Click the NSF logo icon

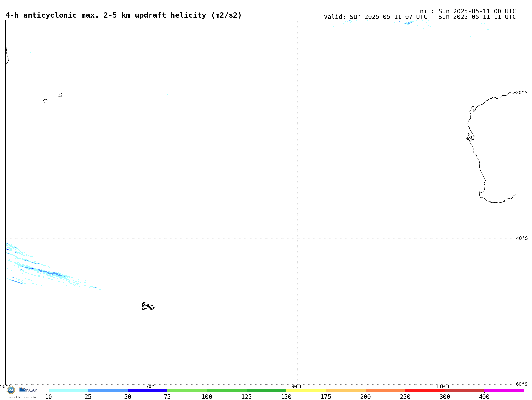point(11,390)
